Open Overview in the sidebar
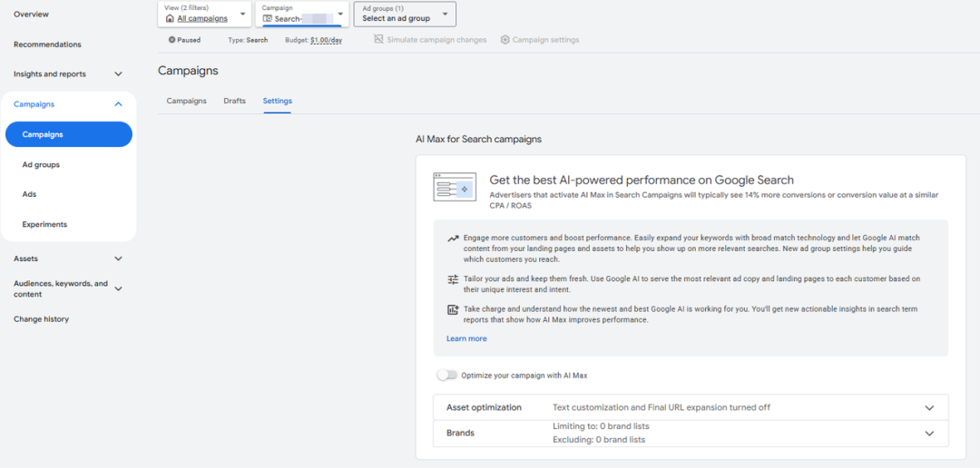The image size is (980, 468). [31, 15]
